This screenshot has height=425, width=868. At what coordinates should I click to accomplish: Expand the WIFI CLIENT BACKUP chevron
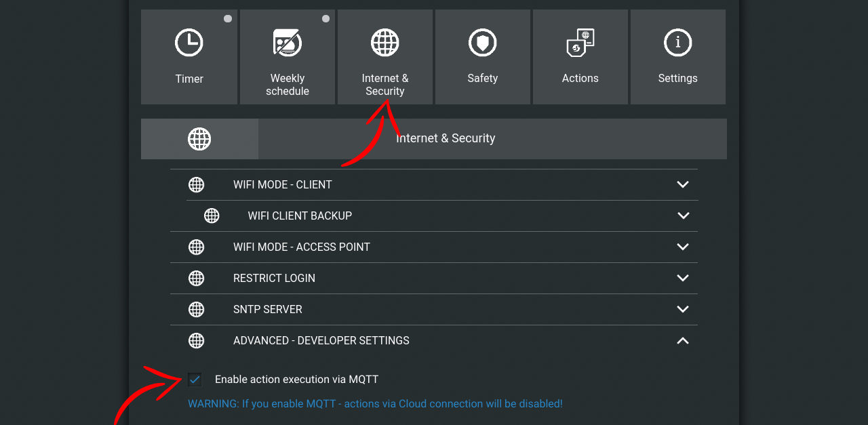(683, 216)
